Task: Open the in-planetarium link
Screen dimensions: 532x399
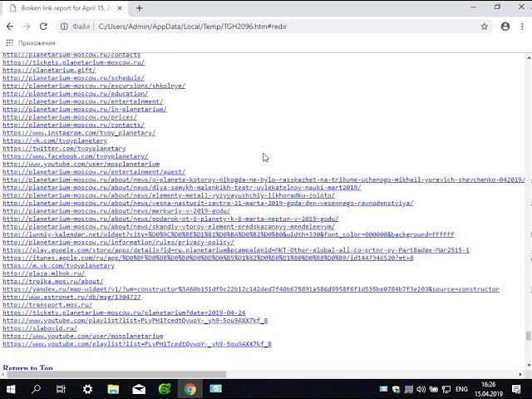Action: pos(85,109)
